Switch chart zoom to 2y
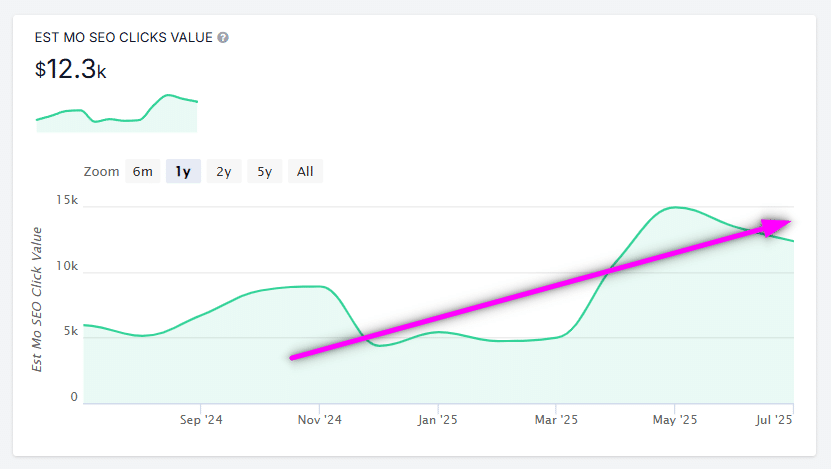This screenshot has width=831, height=469. 224,171
